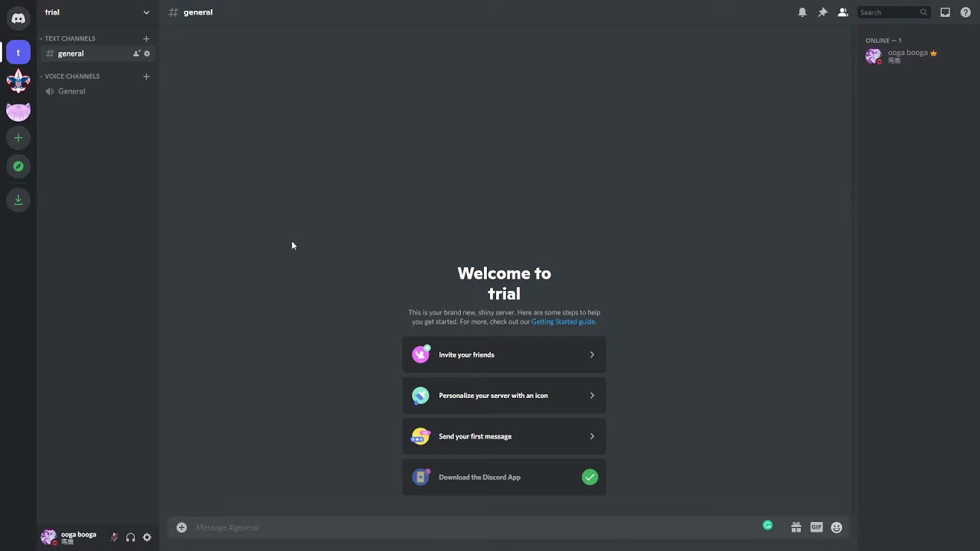This screenshot has width=980, height=551.
Task: Click the Grammarly icon in message box
Action: (767, 525)
